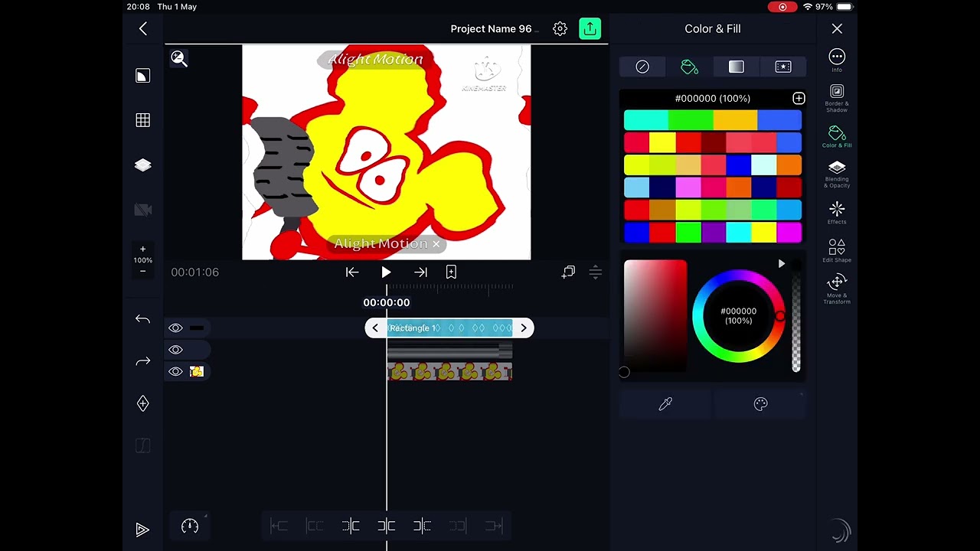Dismiss the Alight Motion watermark with X
The width and height of the screenshot is (980, 551).
click(x=436, y=244)
